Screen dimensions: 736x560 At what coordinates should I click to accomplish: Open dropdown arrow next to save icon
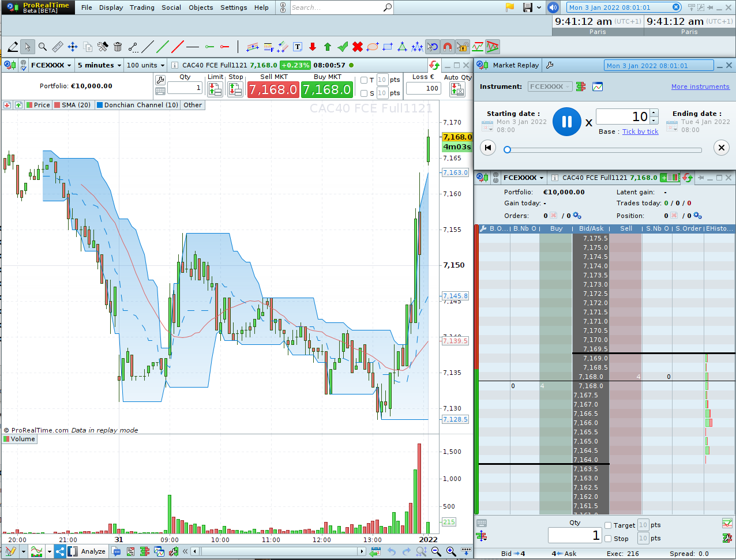(539, 7)
